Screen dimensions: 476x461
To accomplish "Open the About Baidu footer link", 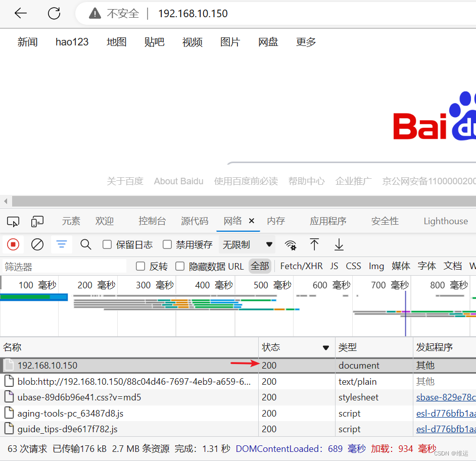I will (x=178, y=181).
